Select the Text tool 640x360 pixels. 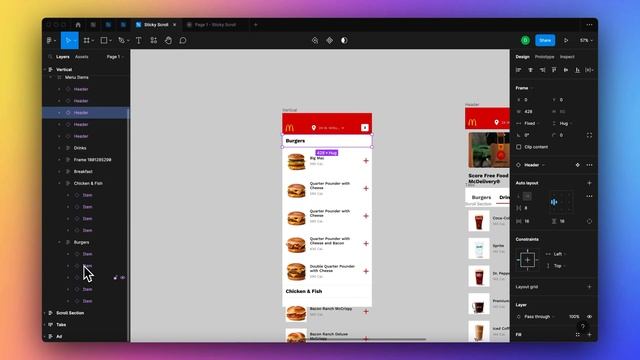[139, 40]
